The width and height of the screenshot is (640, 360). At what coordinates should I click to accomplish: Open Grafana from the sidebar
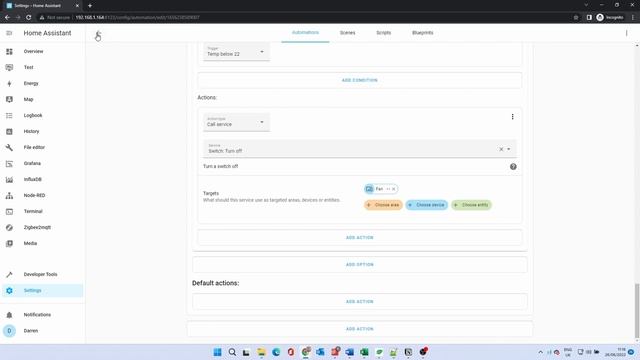42,163
